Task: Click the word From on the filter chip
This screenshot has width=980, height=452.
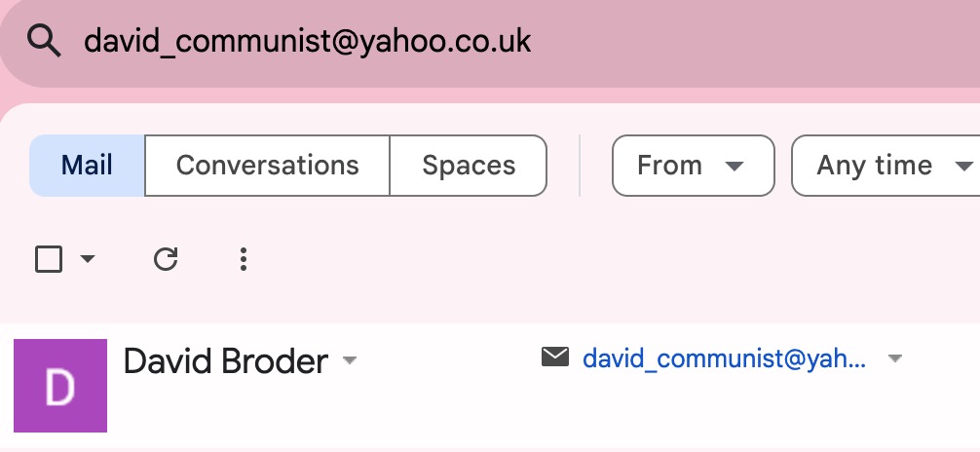Action: pos(669,166)
